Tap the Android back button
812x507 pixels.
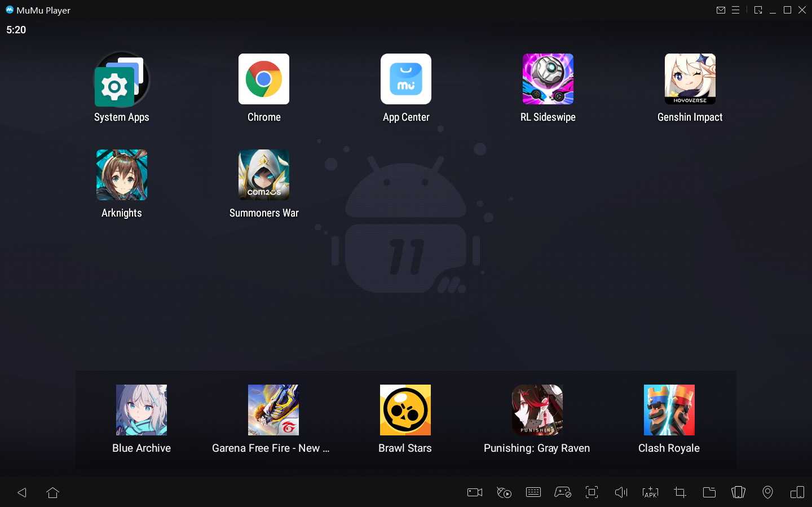pos(22,492)
